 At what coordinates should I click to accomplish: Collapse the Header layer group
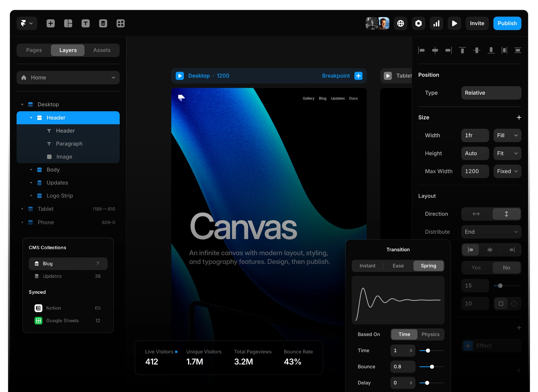(31, 118)
